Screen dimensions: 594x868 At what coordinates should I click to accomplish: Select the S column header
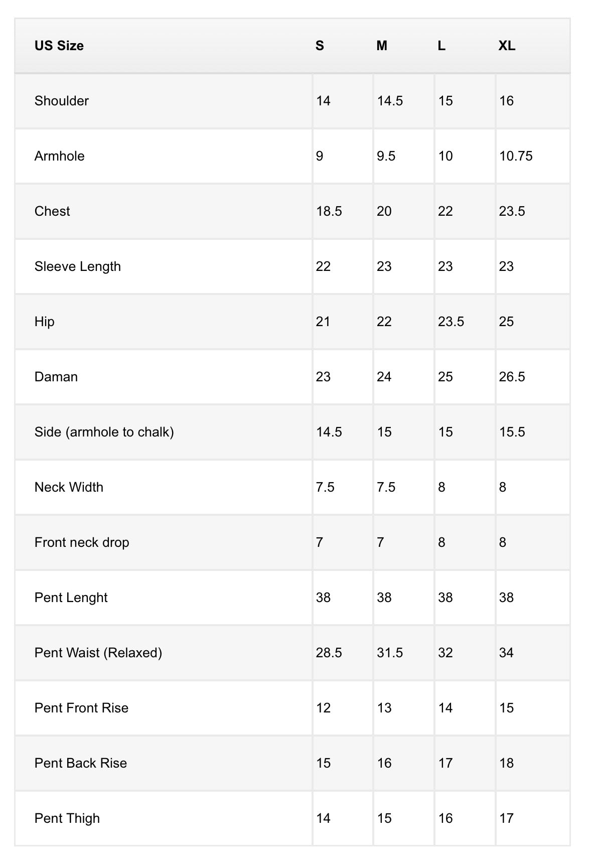coord(320,46)
